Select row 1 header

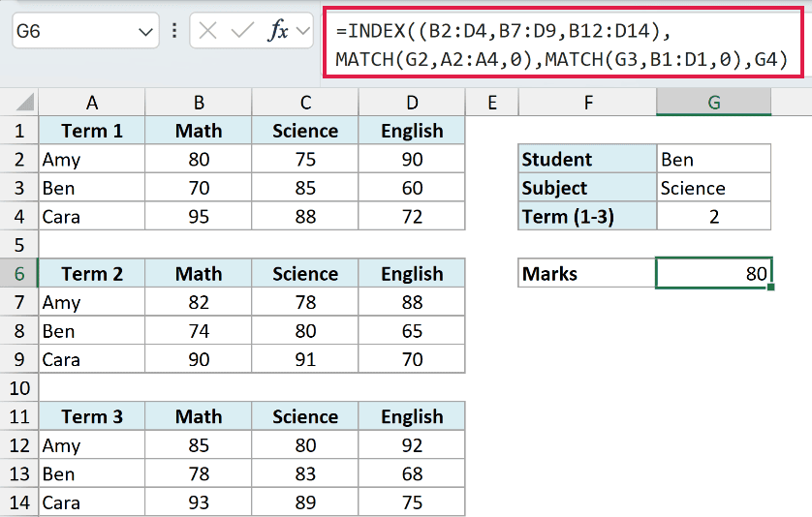click(x=19, y=131)
